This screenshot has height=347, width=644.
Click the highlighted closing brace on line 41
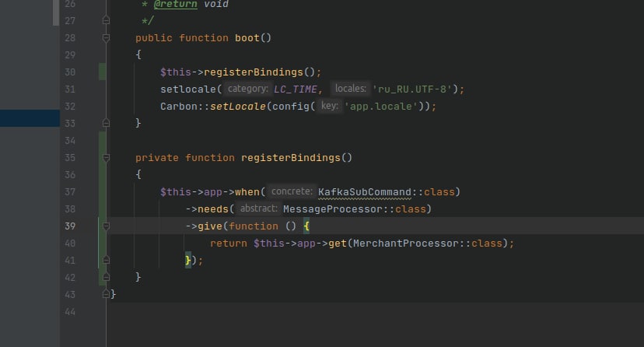pos(188,260)
